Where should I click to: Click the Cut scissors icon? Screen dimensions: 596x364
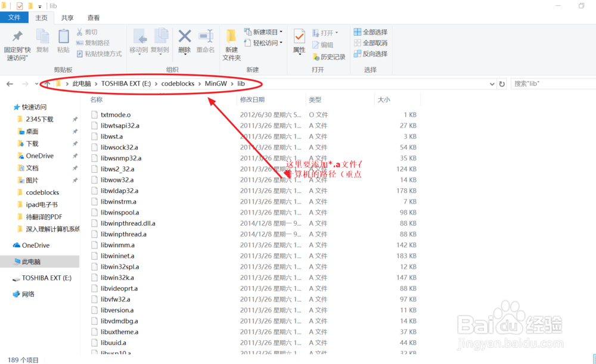(x=79, y=32)
